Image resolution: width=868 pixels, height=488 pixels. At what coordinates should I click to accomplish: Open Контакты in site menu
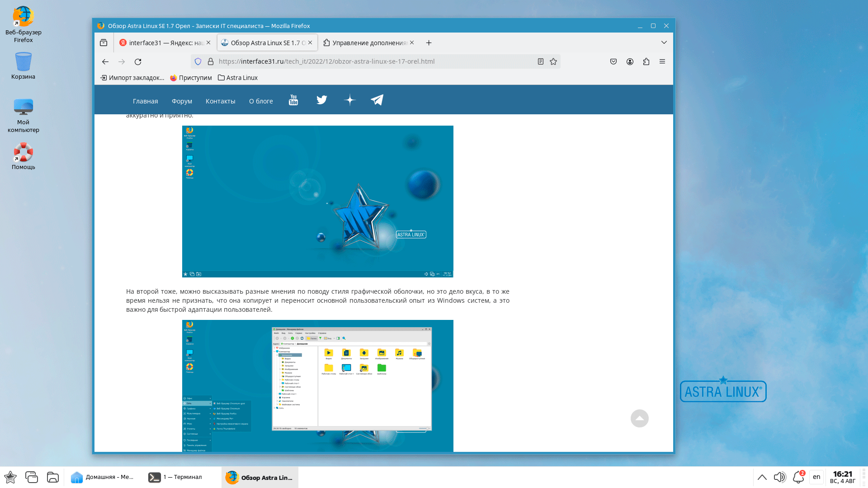click(x=220, y=101)
